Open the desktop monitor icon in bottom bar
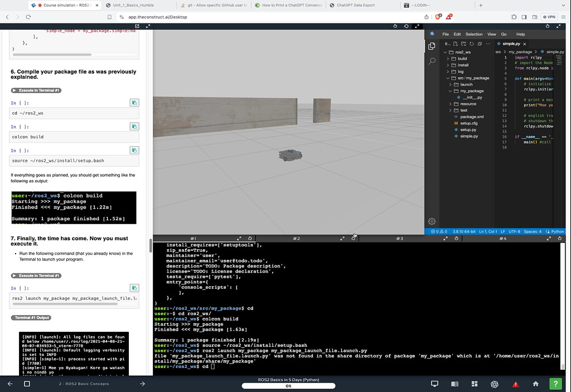This screenshot has height=392, width=571. pyautogui.click(x=434, y=384)
